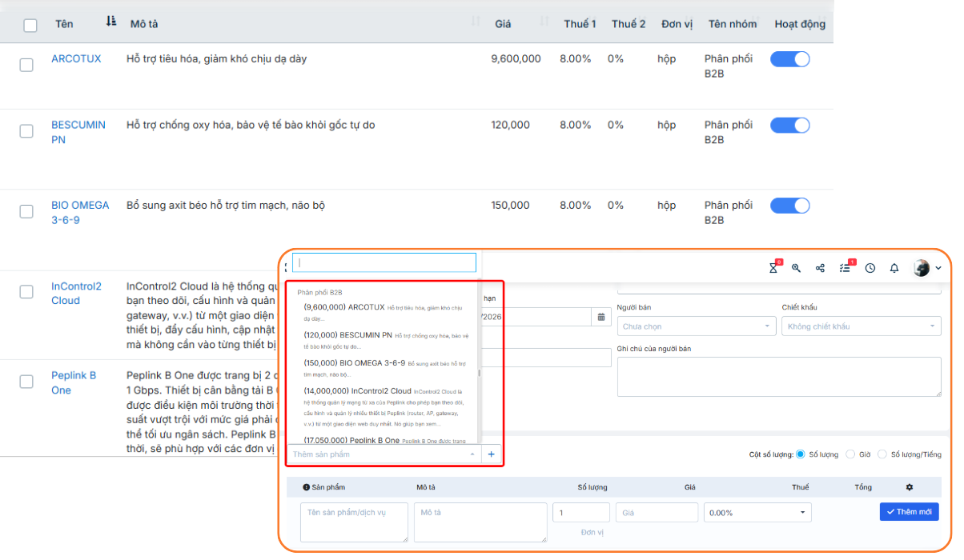Click the calendar icon beside date field
Viewport: 964px width, 560px height.
pyautogui.click(x=601, y=317)
